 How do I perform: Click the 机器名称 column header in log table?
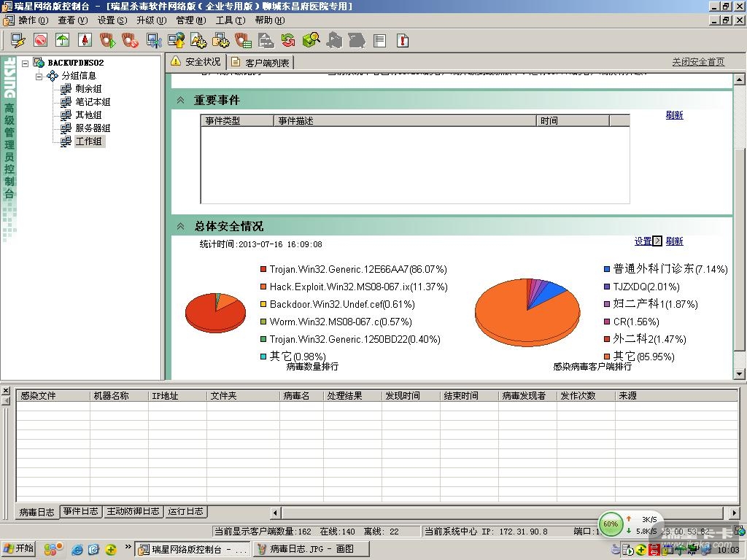pos(119,396)
